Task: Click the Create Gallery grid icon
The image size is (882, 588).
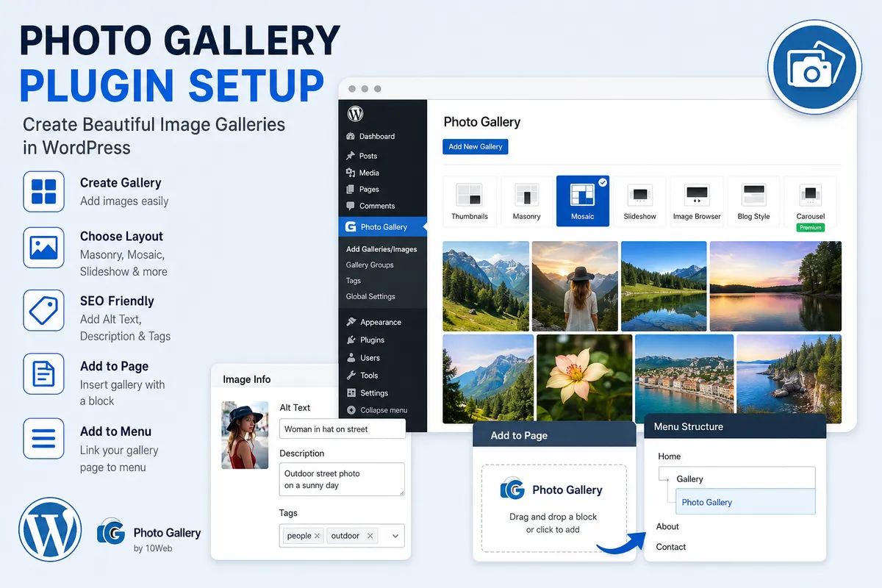Action: pos(43,191)
